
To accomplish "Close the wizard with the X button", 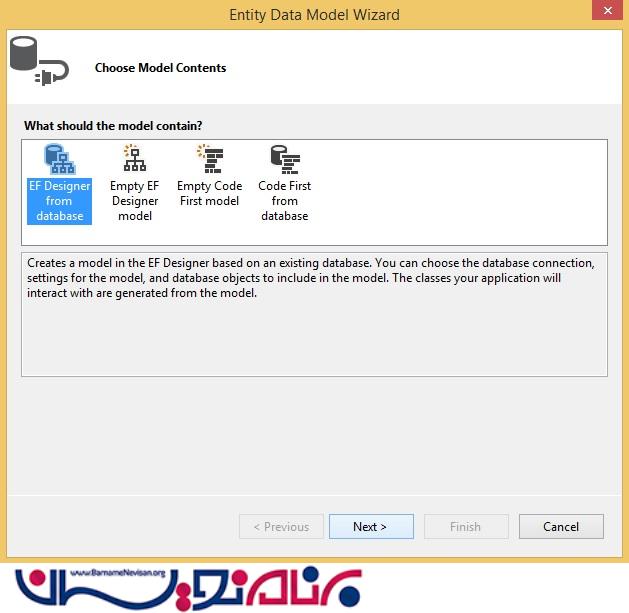I will [x=607, y=10].
